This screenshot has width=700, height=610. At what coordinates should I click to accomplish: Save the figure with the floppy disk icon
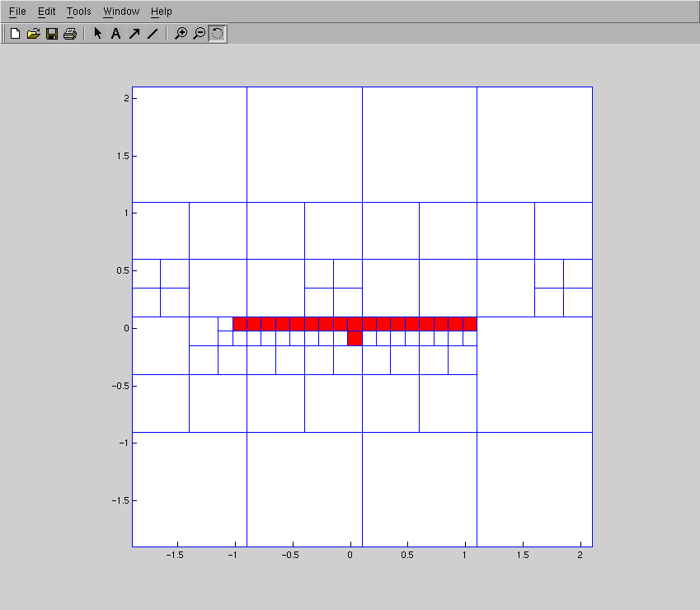point(51,34)
